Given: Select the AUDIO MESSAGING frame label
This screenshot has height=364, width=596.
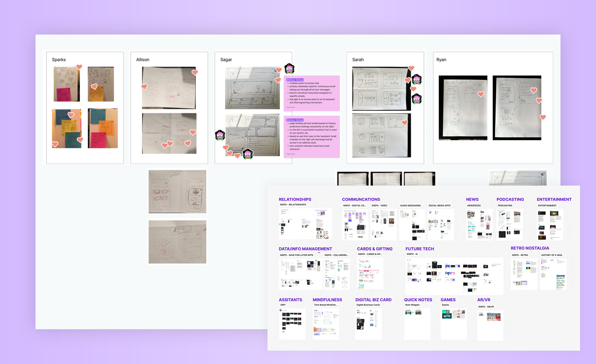Looking at the screenshot, I should 410,205.
